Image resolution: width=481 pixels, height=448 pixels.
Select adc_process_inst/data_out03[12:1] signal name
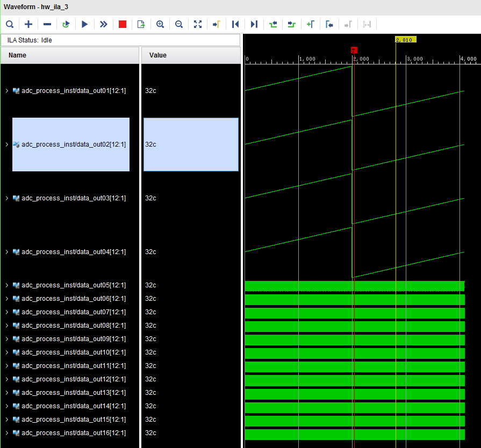[74, 198]
